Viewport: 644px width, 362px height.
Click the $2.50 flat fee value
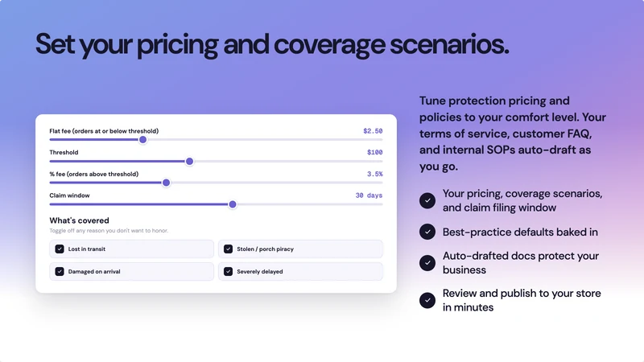pyautogui.click(x=373, y=131)
